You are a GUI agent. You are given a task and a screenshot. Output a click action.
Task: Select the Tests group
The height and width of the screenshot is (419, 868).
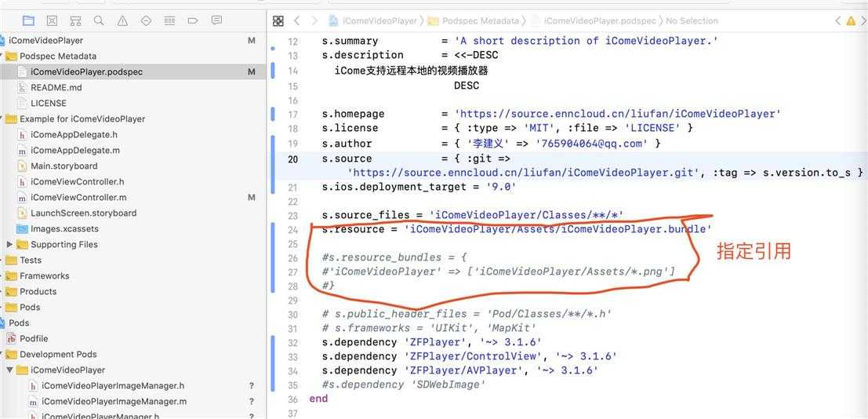point(31,260)
